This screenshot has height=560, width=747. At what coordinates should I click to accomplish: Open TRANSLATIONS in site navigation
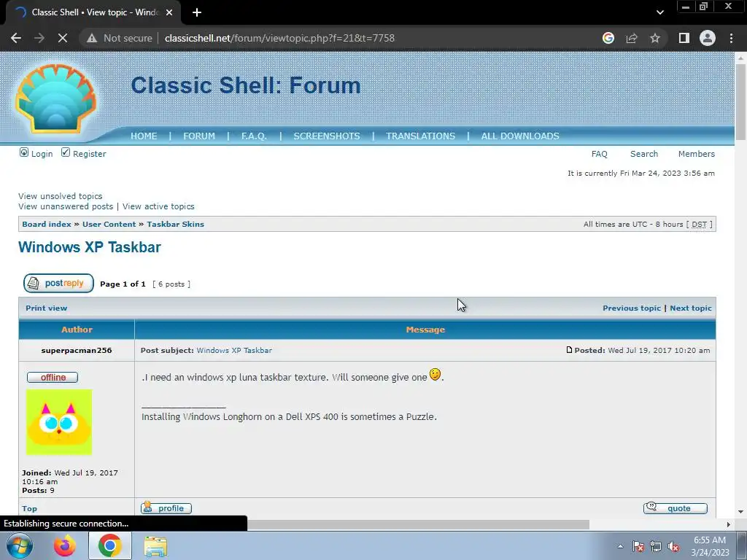coord(421,136)
